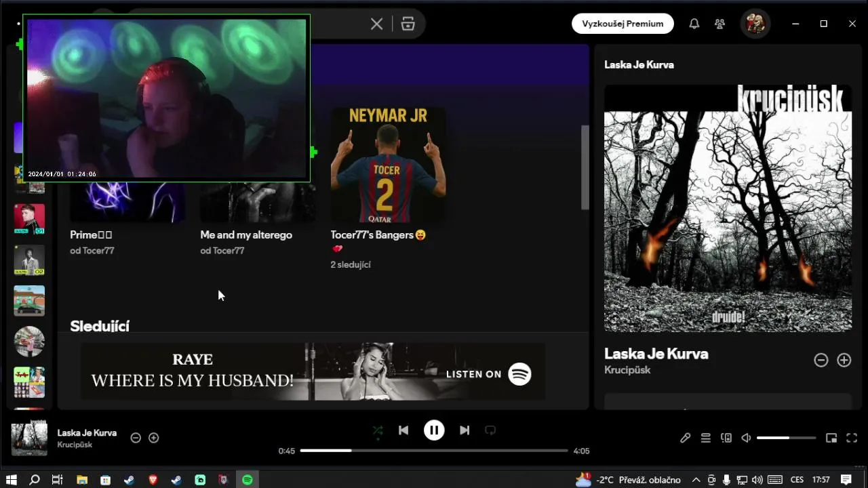868x488 pixels.
Task: Click the RAYE Where Is My Husband banner
Action: 313,371
